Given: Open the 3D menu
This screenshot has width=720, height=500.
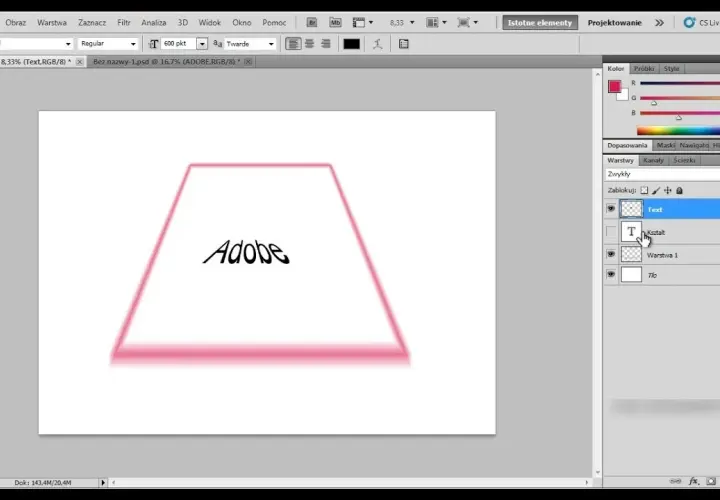Looking at the screenshot, I should (183, 22).
